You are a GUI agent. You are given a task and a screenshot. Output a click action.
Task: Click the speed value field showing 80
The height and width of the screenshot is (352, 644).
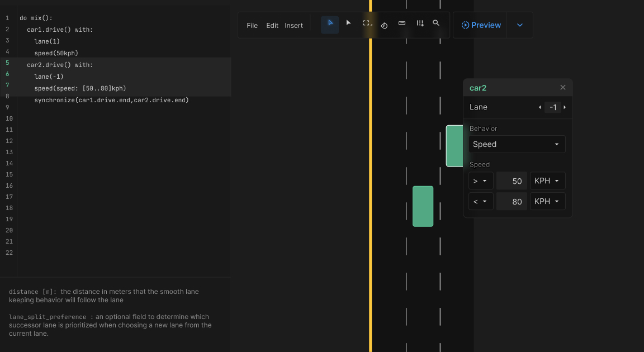(x=511, y=201)
